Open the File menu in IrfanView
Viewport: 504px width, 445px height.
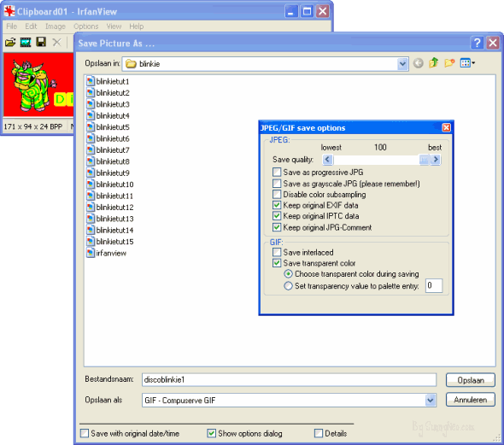tap(12, 26)
